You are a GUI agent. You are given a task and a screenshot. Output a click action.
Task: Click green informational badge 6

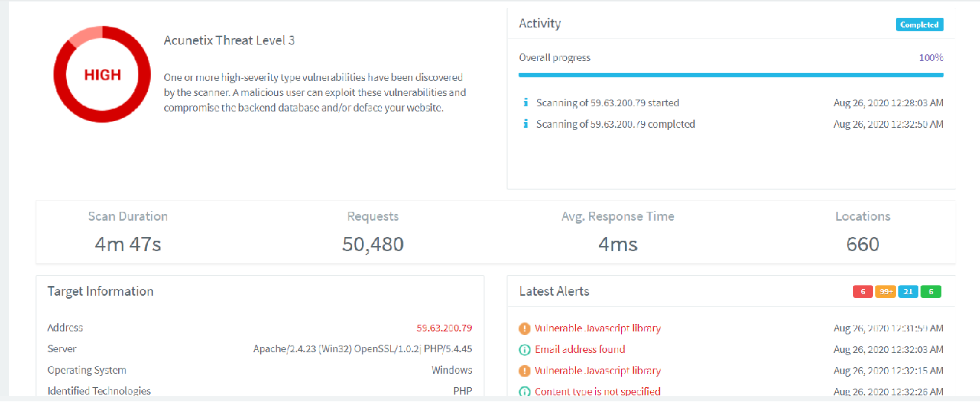(x=931, y=291)
